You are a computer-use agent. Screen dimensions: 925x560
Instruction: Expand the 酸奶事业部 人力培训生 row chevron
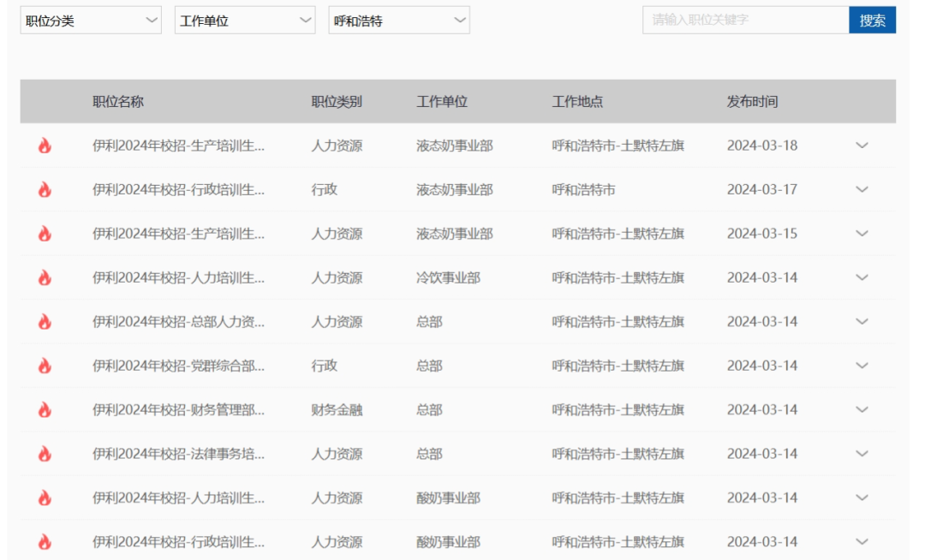coord(862,498)
